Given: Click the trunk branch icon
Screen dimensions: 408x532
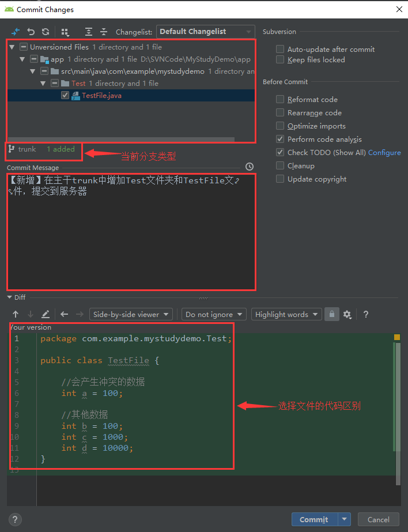Looking at the screenshot, I should tap(12, 149).
